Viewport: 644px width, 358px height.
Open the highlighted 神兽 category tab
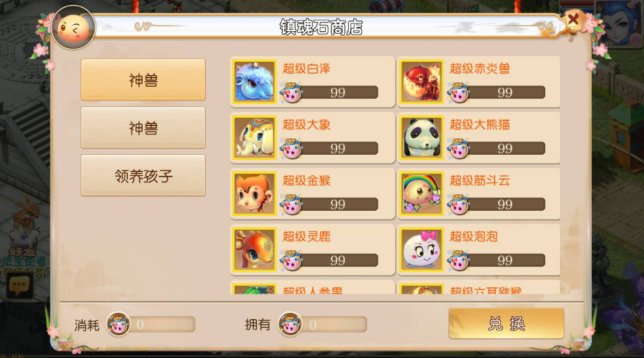click(x=143, y=80)
